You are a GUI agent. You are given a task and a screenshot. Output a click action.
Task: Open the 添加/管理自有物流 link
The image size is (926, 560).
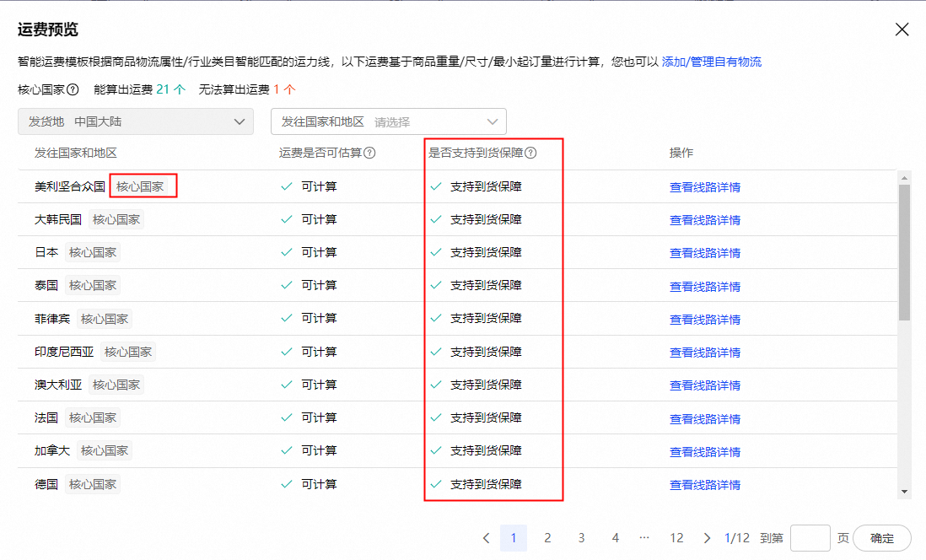712,62
